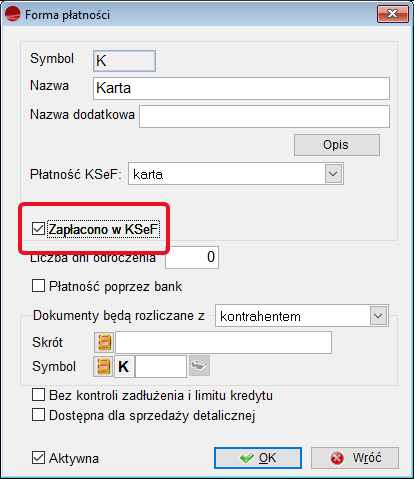Enable Płatność poprzez bank checkbox

pyautogui.click(x=38, y=286)
